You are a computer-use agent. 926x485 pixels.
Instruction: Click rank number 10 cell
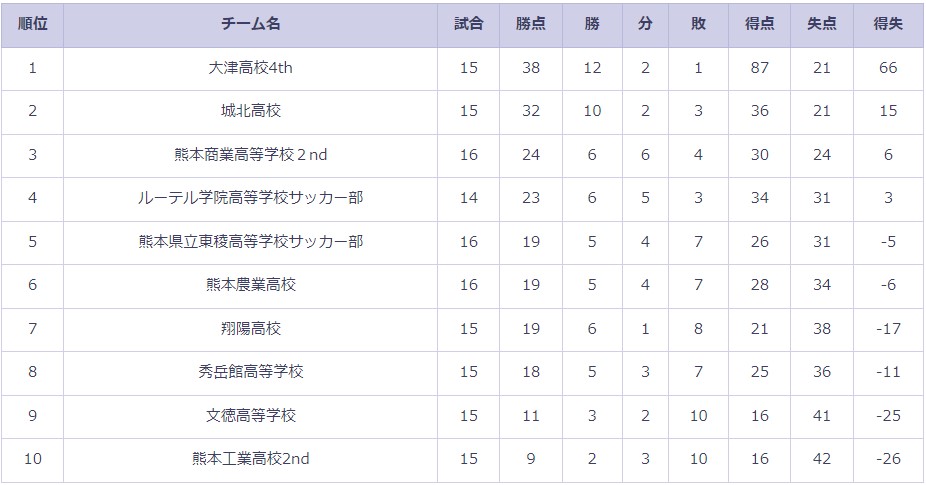[x=32, y=458]
